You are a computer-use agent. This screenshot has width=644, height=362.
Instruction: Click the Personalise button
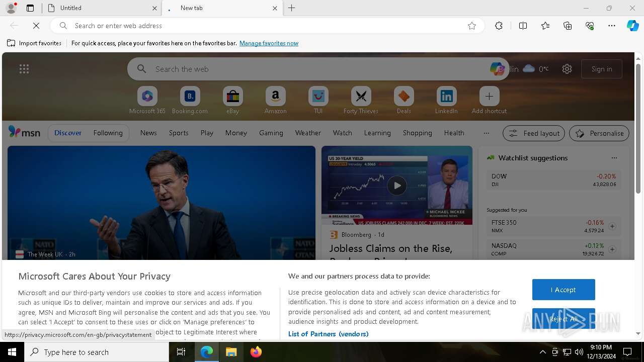point(599,133)
